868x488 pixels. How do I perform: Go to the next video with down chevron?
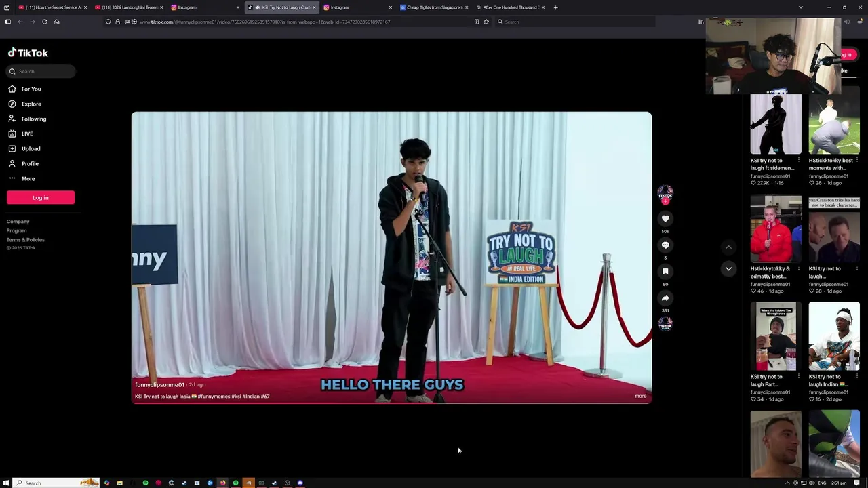[x=728, y=269]
